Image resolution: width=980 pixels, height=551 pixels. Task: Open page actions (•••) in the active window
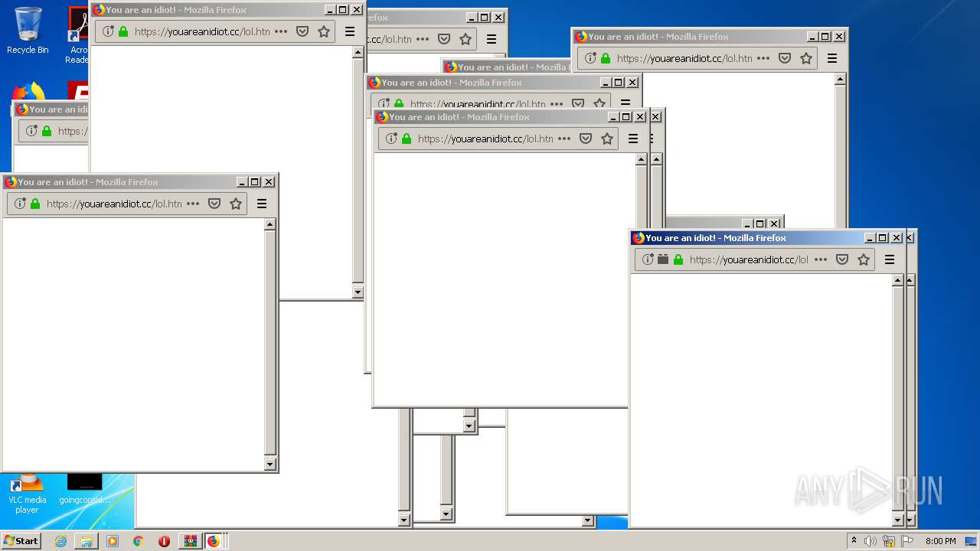821,259
